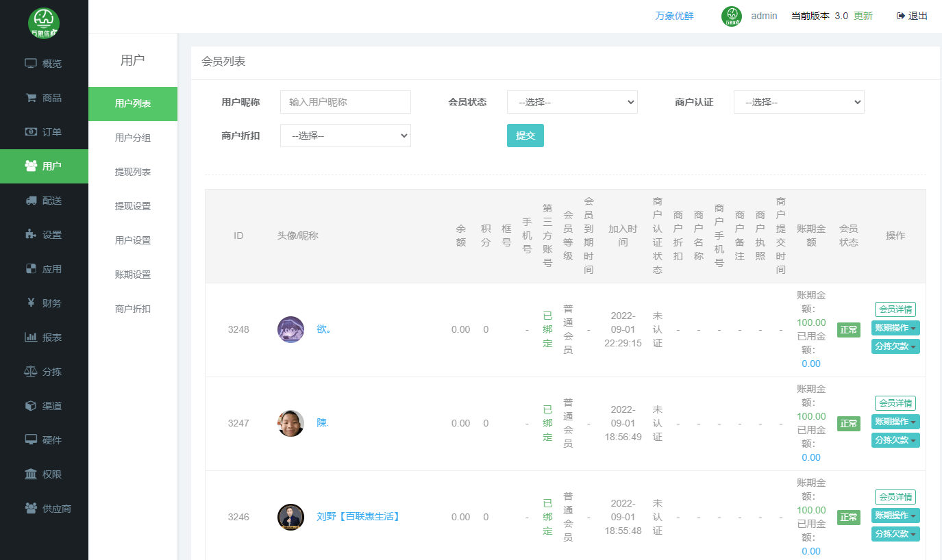Click the bar chart icon for 报表
The image size is (942, 560).
point(31,338)
